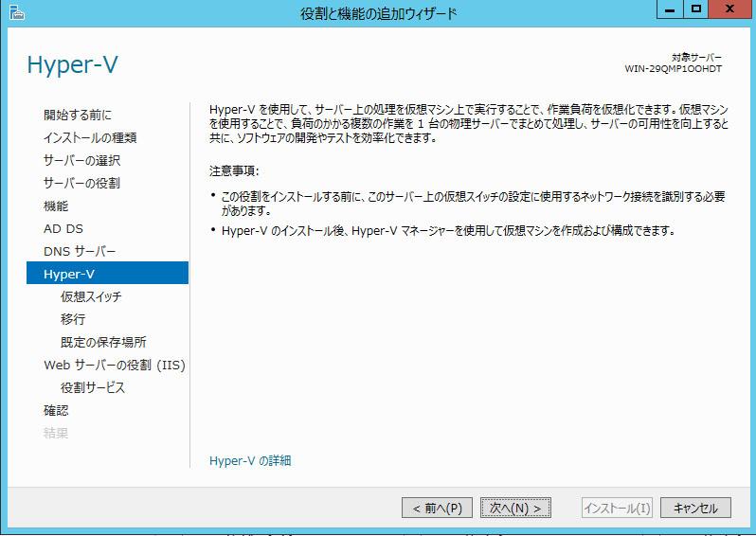This screenshot has height=536, width=756.
Task: Jump to the 確認 step
Action: (x=56, y=410)
